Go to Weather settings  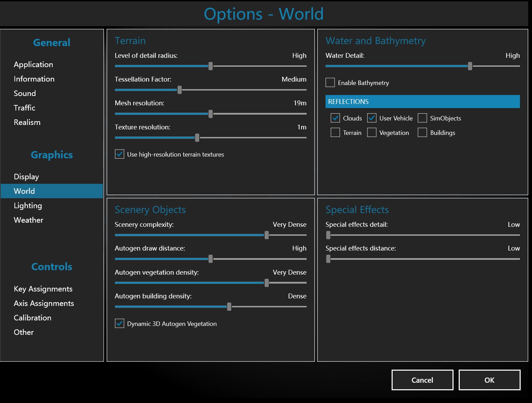(x=29, y=220)
